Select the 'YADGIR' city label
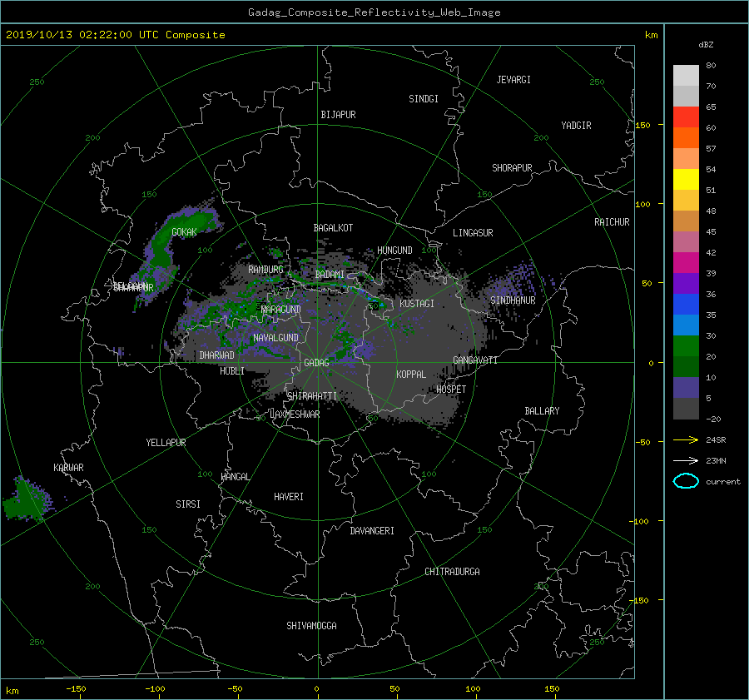Screen dimensions: 749x700 click(x=576, y=126)
